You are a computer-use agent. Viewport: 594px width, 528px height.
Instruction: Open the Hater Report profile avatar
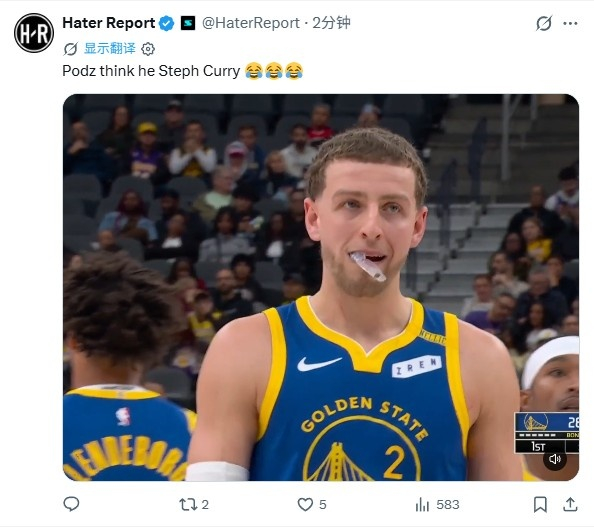34,33
